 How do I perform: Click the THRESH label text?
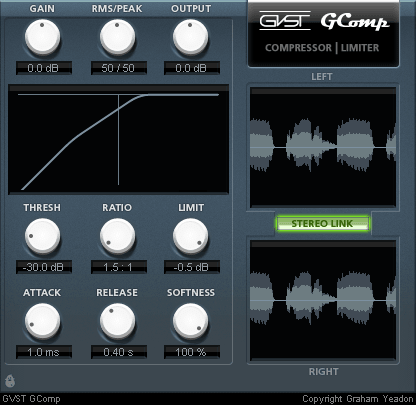(42, 208)
